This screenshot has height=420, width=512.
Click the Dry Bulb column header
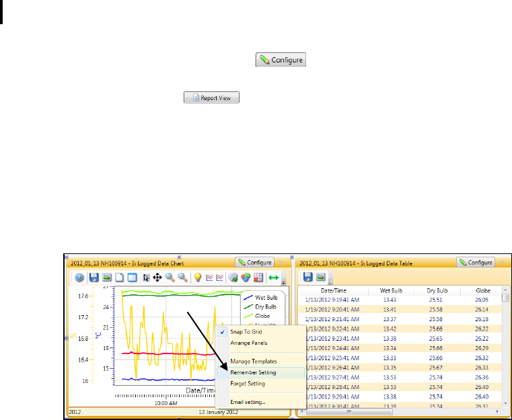pyautogui.click(x=437, y=290)
